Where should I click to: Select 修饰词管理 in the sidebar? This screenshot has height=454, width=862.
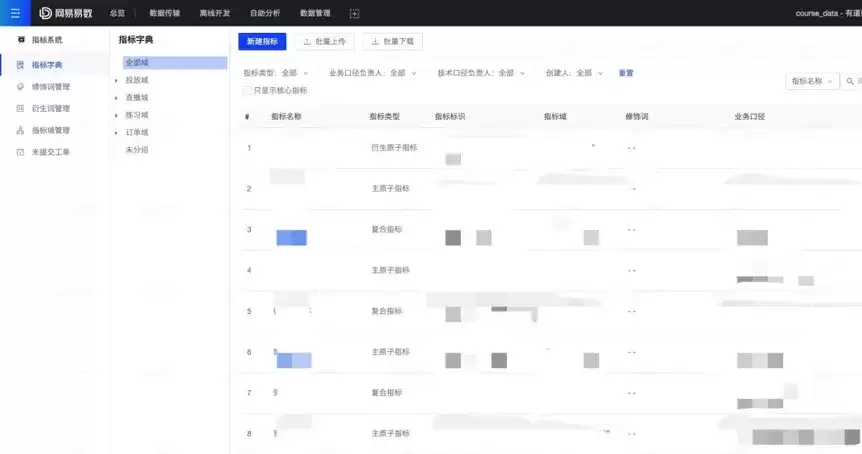point(51,87)
